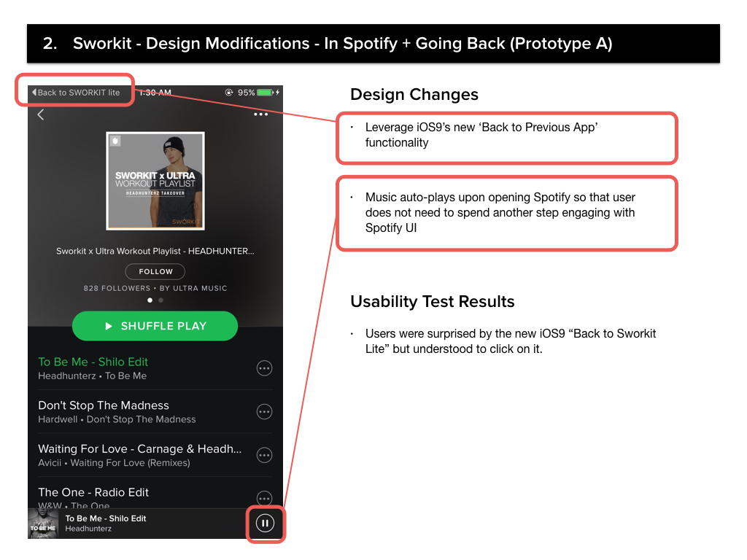Open the Sworkit x Ultra playlist cover art
The image size is (747, 560).
(155, 181)
